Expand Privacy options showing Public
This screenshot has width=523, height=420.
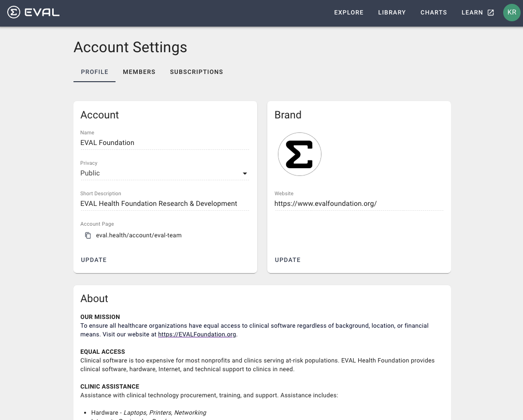point(245,174)
